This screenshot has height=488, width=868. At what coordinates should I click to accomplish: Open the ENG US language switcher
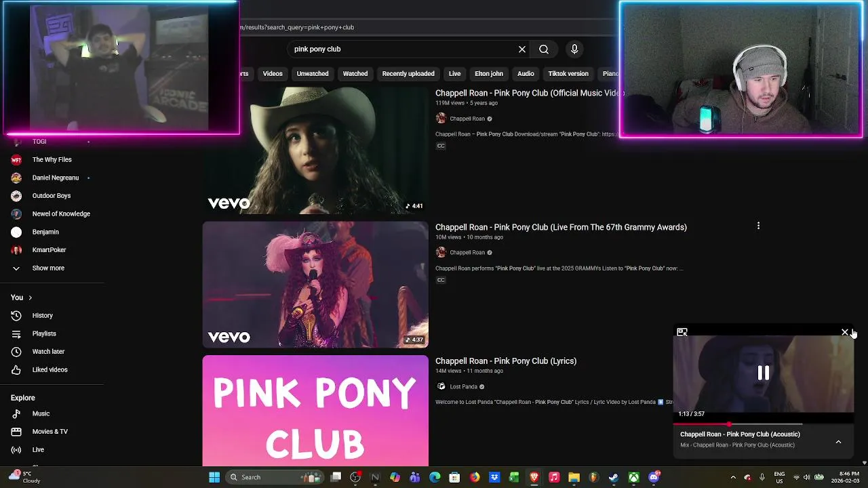[780, 477]
